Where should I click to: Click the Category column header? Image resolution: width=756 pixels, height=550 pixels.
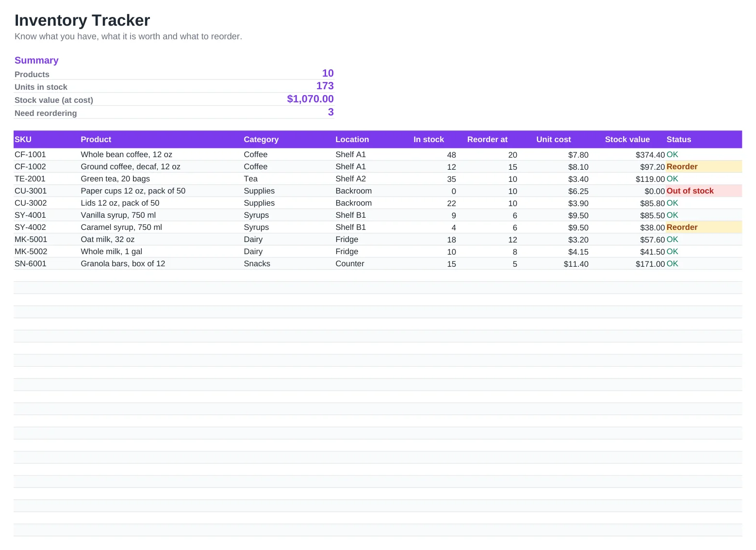(x=261, y=139)
